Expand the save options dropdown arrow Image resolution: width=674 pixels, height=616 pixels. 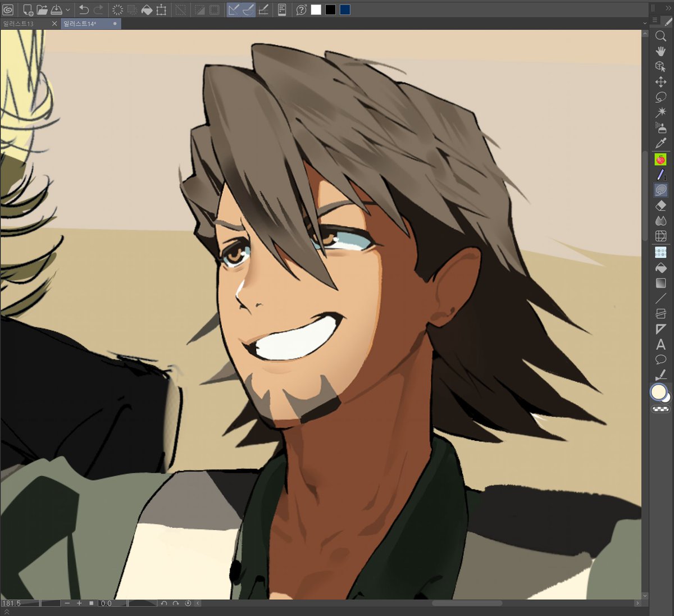[x=68, y=10]
